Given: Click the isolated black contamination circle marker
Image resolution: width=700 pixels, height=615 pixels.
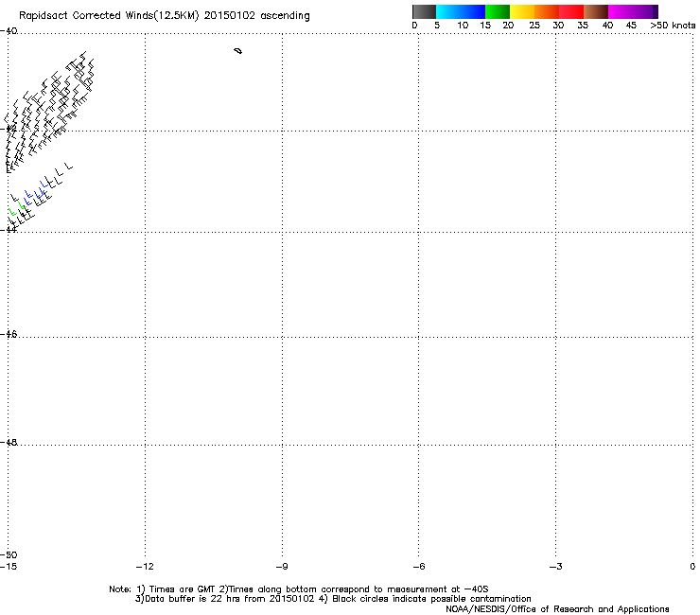Looking at the screenshot, I should (238, 51).
